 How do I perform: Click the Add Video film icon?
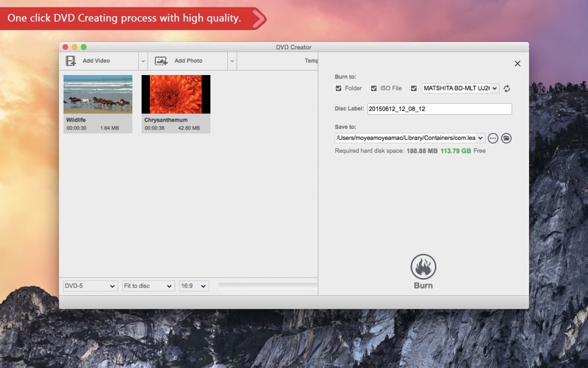[71, 61]
